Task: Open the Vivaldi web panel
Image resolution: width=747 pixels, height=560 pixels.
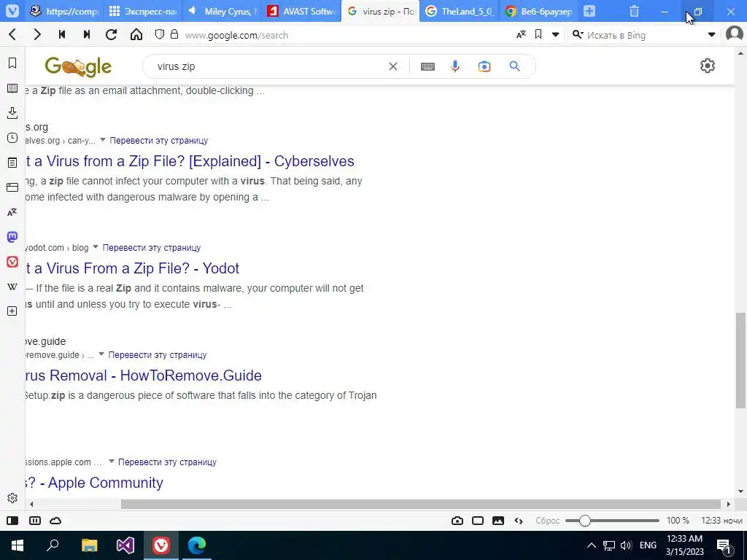Action: [x=12, y=262]
